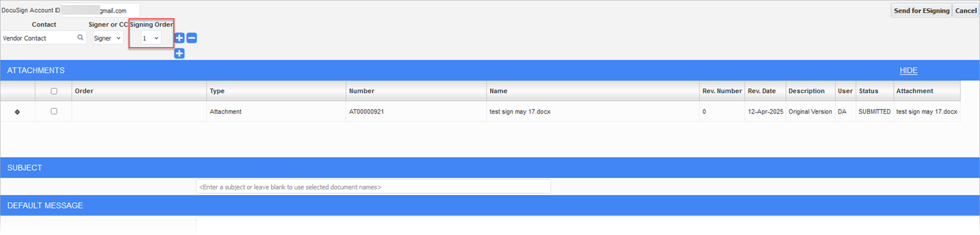Viewport: 980px width, 235px height.
Task: Sort by the Name column header
Action: [498, 91]
